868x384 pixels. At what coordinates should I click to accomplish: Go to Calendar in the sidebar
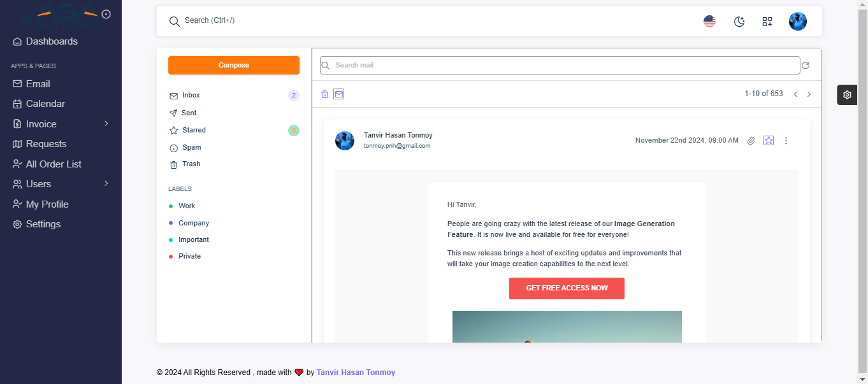pos(45,104)
